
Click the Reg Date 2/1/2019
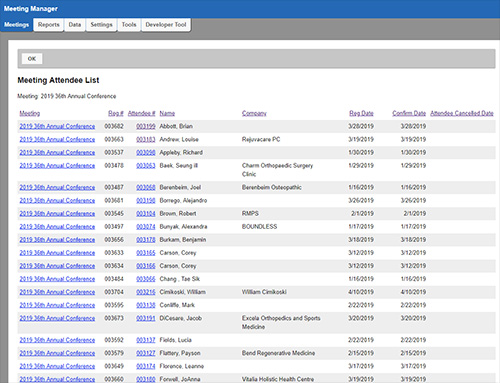[362, 213]
